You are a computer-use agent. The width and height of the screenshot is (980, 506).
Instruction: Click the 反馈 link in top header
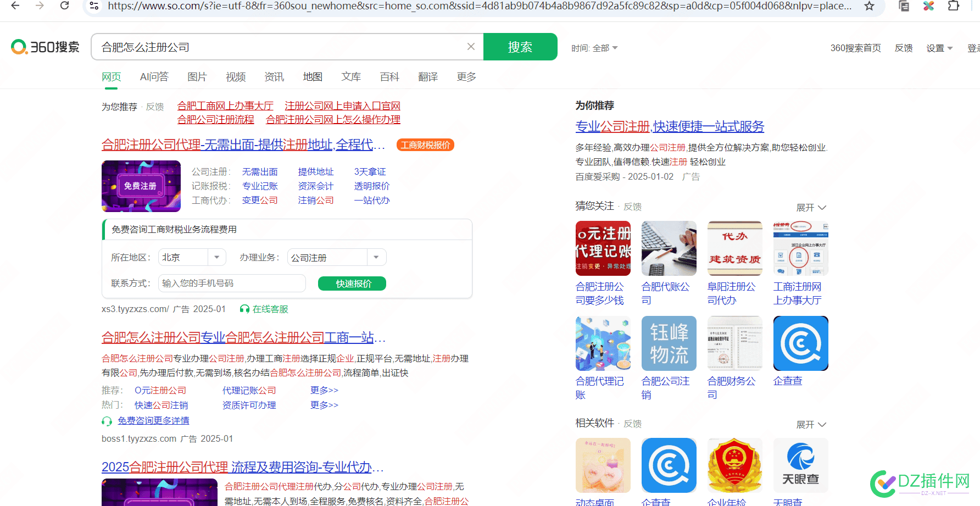point(904,48)
